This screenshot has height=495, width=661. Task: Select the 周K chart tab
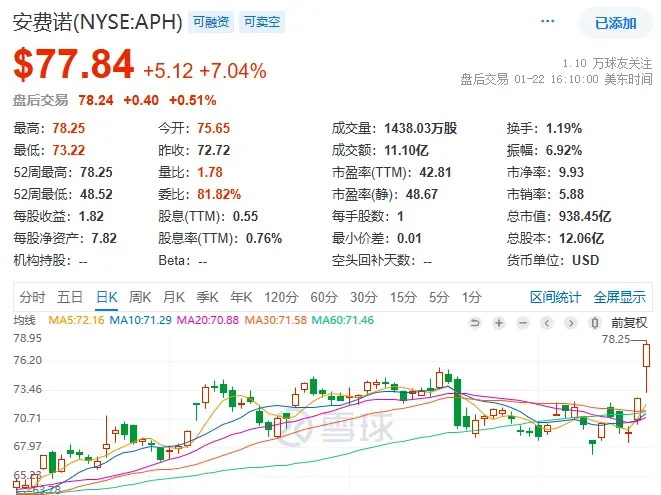[x=140, y=297]
